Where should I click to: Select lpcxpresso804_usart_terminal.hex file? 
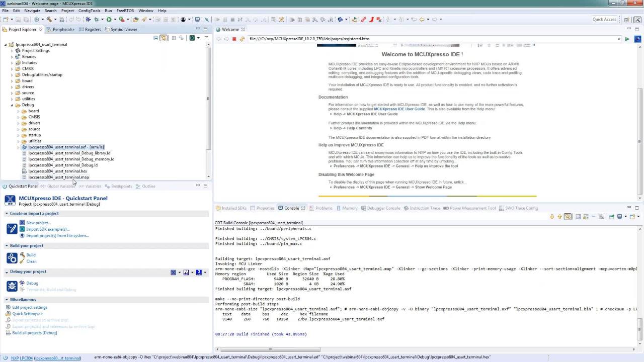(x=57, y=171)
